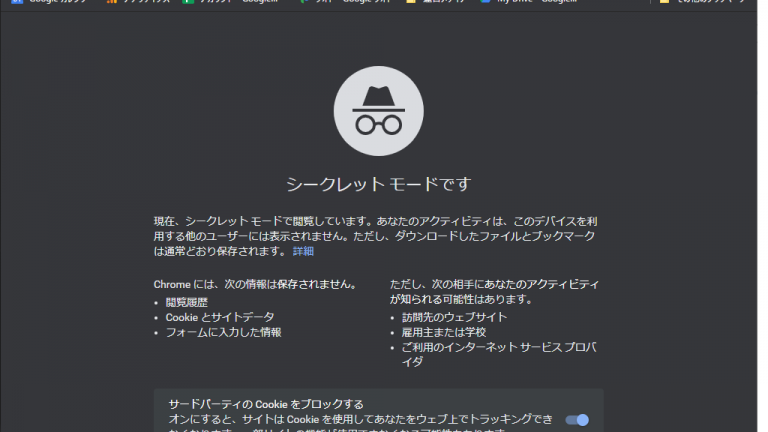Click the text Chrome には、次の情報は保存されません。
Image resolution: width=768 pixels, height=432 pixels.
coord(257,285)
